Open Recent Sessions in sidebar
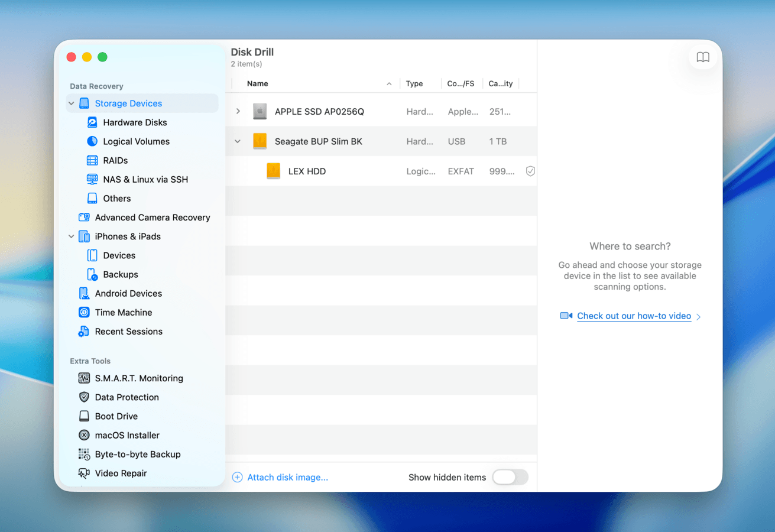This screenshot has height=532, width=775. click(x=128, y=332)
